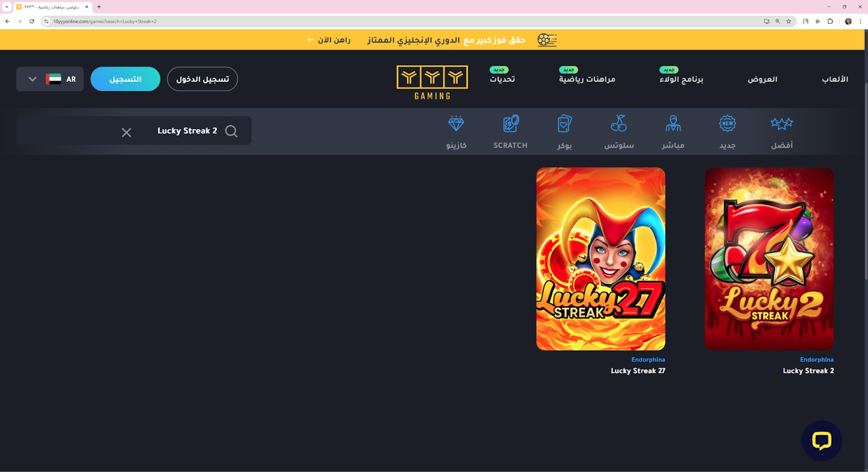Click the blue التسجيل register button
The image size is (868, 472).
tap(125, 79)
